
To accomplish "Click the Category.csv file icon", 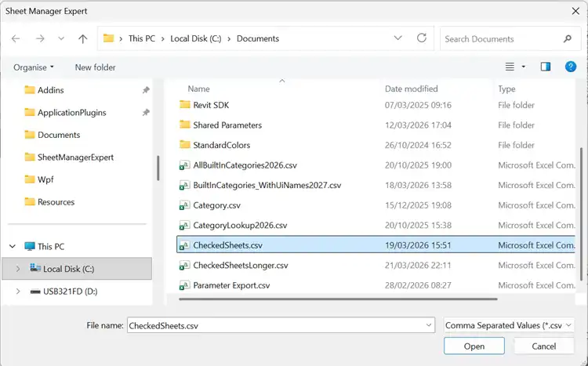I will tap(185, 205).
